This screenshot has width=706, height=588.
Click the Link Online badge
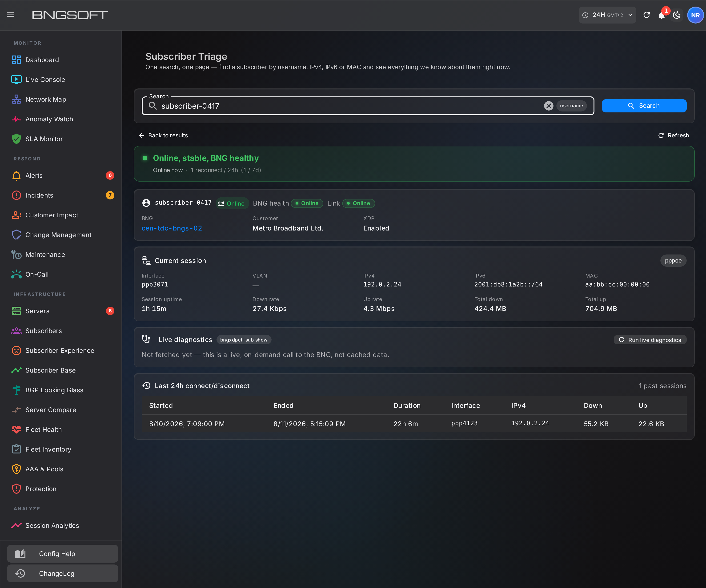[x=358, y=203]
